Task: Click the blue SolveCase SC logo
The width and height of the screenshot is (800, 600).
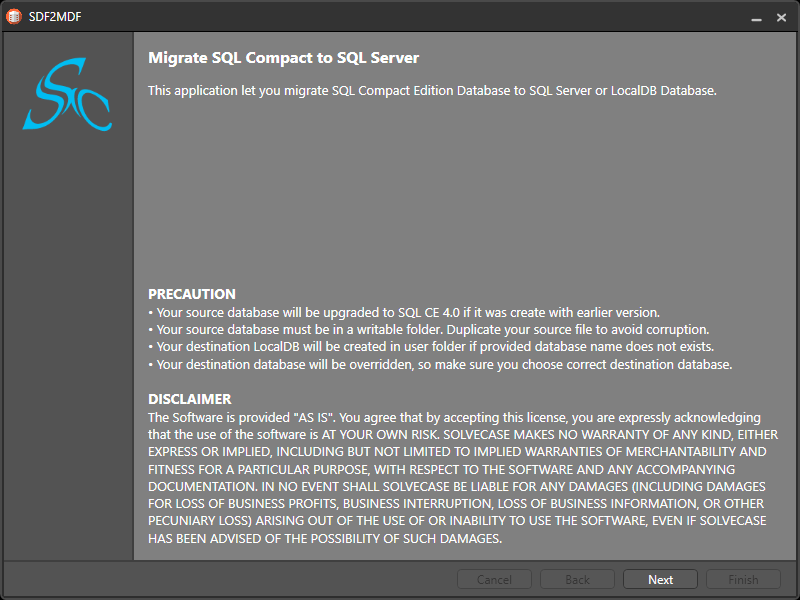Action: [67, 94]
